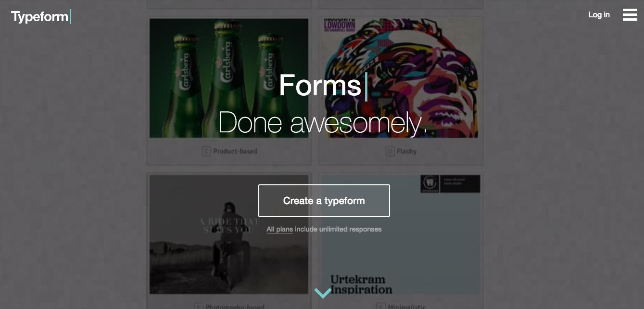The image size is (644, 309).
Task: Click the E key badge beside Photography-based
Action: (x=198, y=306)
